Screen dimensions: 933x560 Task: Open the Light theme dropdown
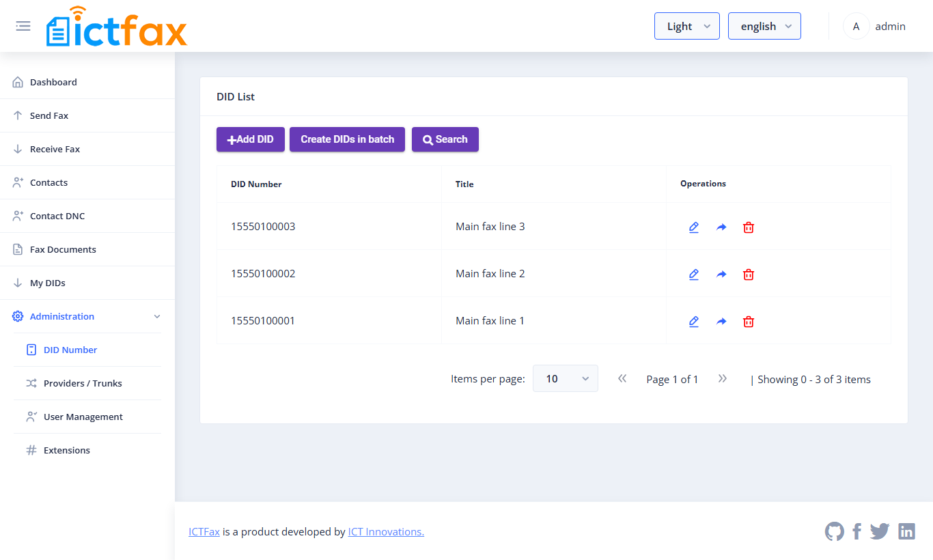pos(687,26)
